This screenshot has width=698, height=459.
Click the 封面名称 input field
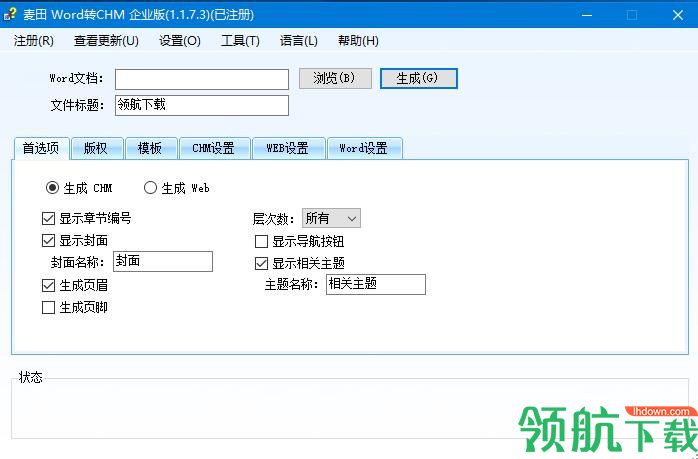point(163,262)
